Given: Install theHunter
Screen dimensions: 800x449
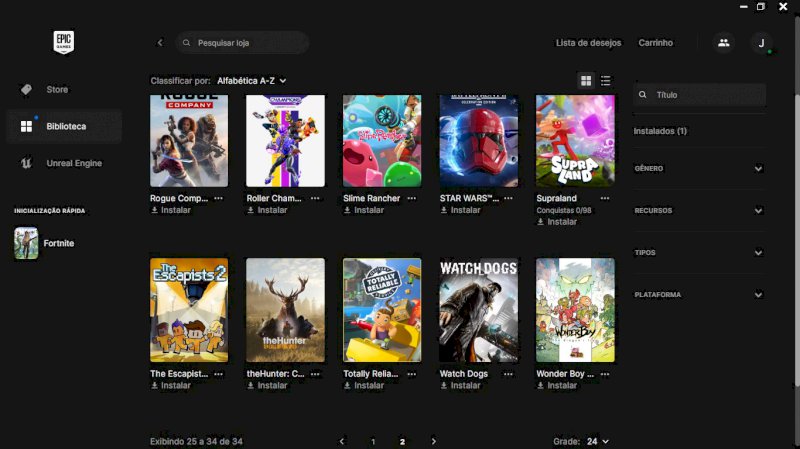Looking at the screenshot, I should point(267,386).
